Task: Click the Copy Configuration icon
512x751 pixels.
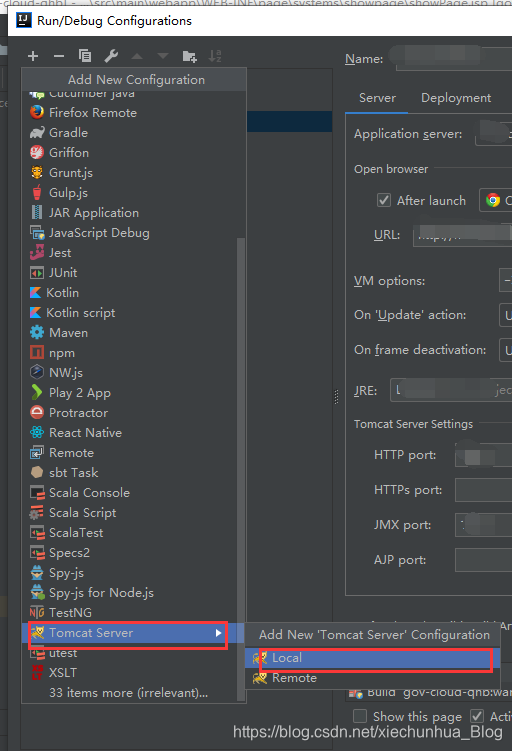Action: click(x=85, y=56)
